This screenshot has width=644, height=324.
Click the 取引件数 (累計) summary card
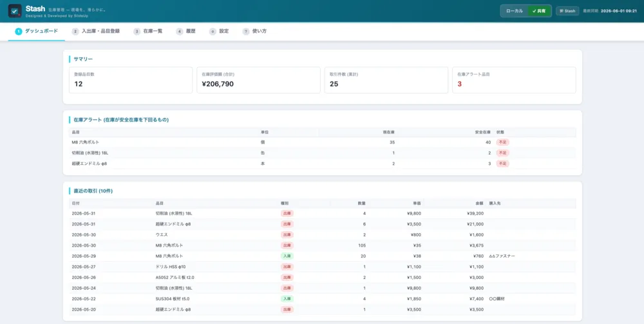386,80
